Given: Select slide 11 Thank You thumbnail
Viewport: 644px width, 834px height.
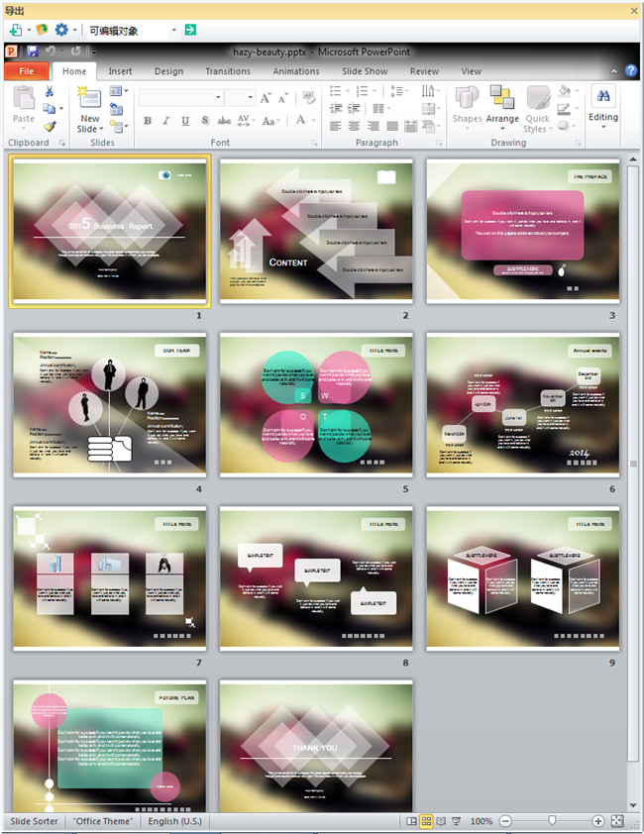Looking at the screenshot, I should 316,746.
